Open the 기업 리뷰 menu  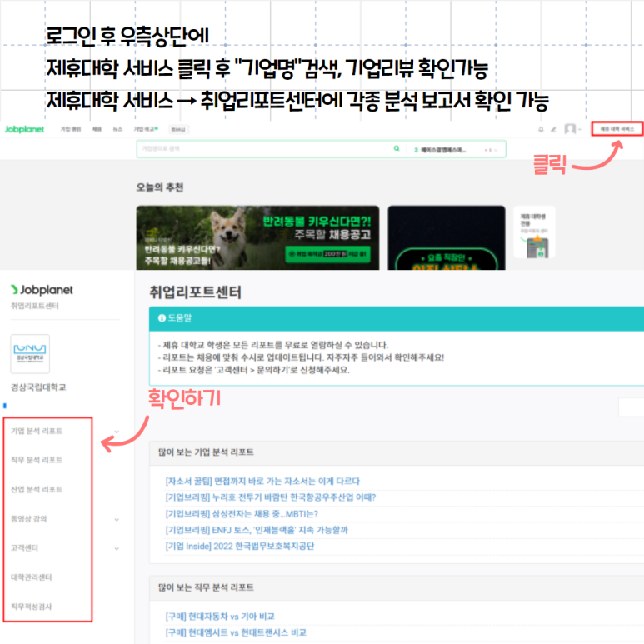[71, 129]
